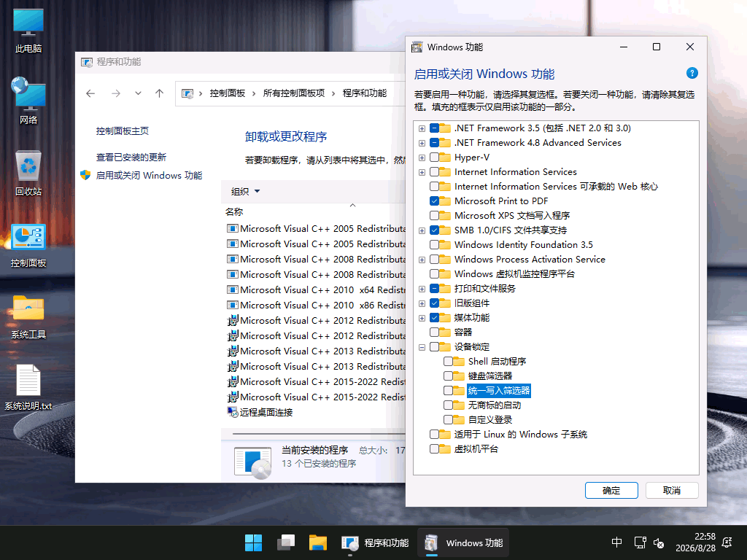747x560 pixels.
Task: Open Task View on the taskbar
Action: [286, 542]
